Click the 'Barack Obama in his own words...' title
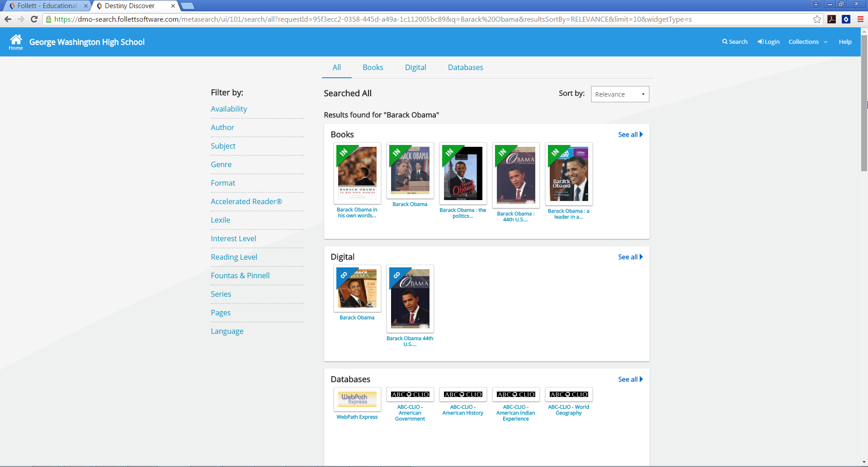Image resolution: width=868 pixels, height=467 pixels. [x=357, y=213]
